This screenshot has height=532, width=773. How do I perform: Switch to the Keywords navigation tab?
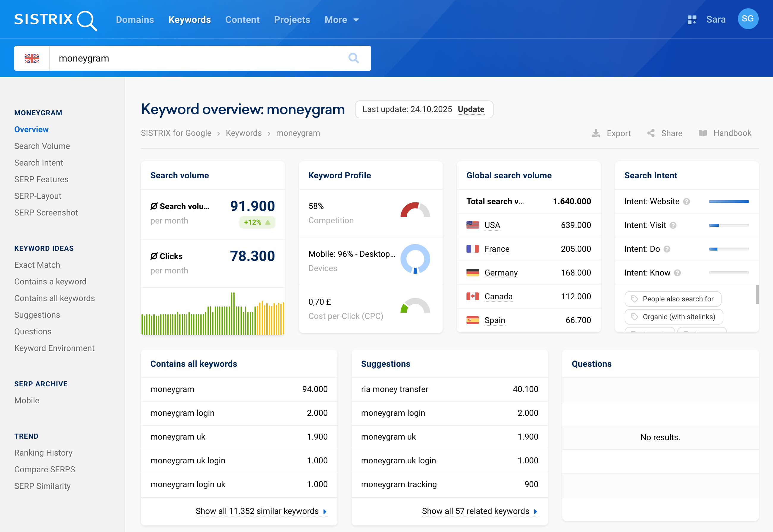189,20
